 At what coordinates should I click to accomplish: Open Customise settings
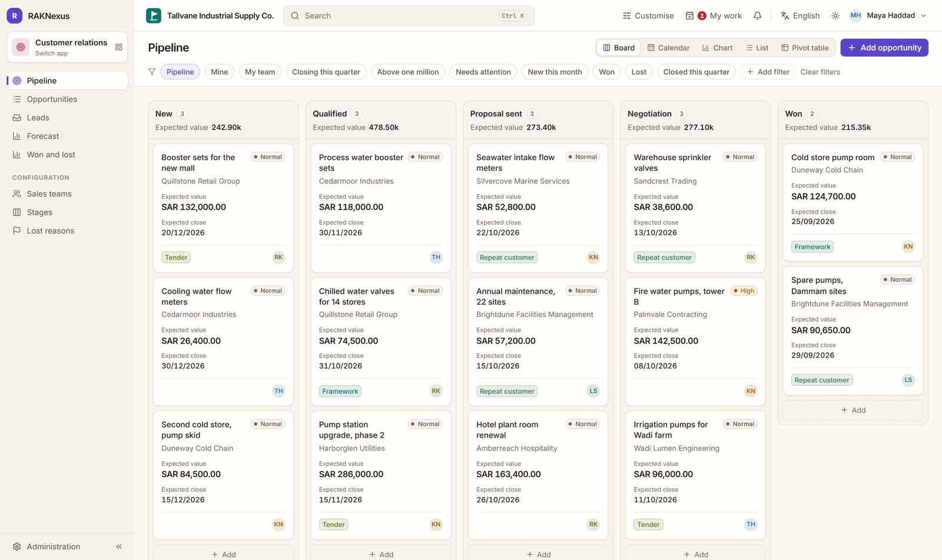click(x=648, y=16)
